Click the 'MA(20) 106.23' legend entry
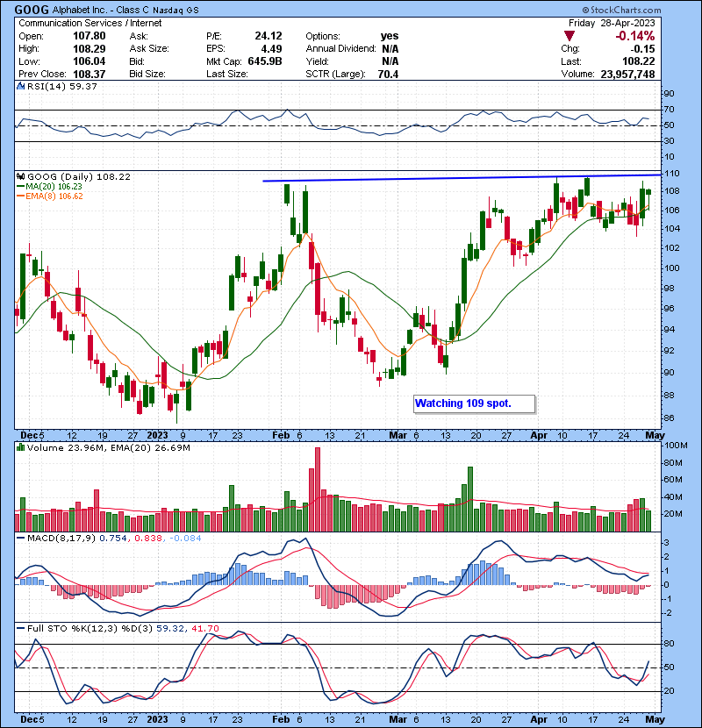This screenshot has height=728, width=702. (54, 186)
